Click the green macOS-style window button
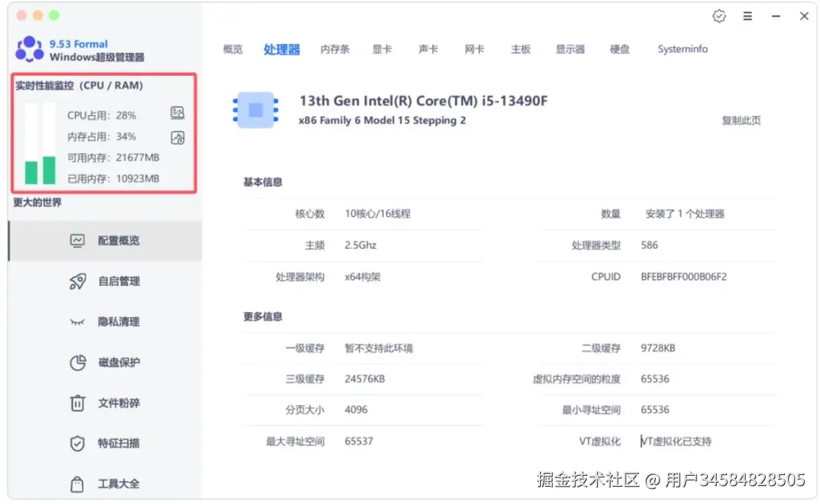The width and height of the screenshot is (820, 504). point(54,15)
